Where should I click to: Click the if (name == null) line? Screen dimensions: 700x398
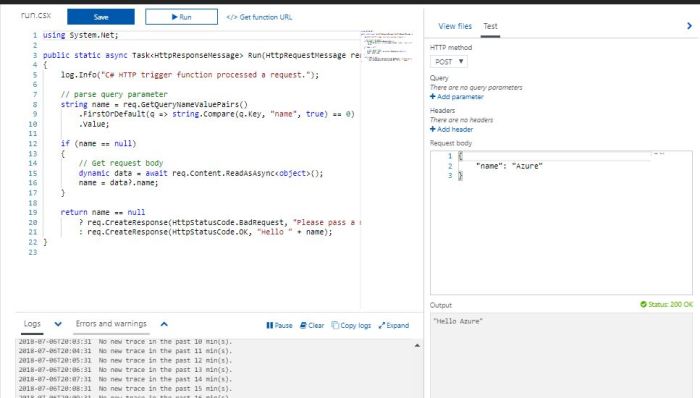(x=98, y=143)
